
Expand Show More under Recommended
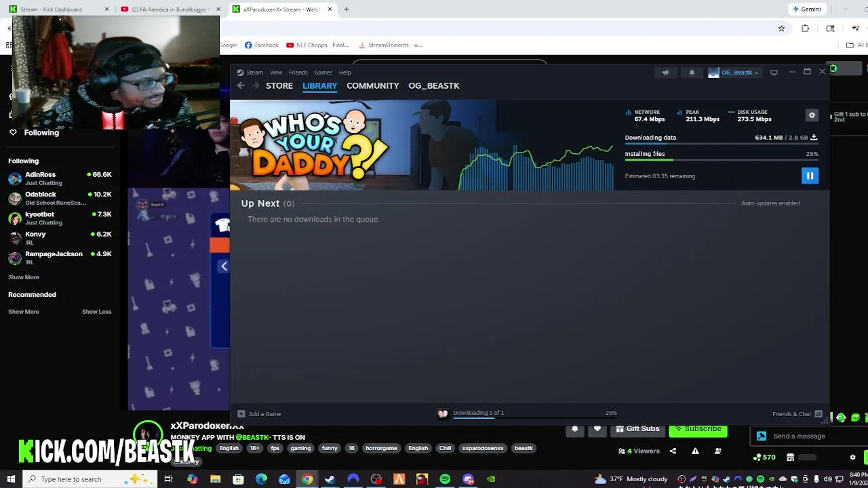[24, 312]
